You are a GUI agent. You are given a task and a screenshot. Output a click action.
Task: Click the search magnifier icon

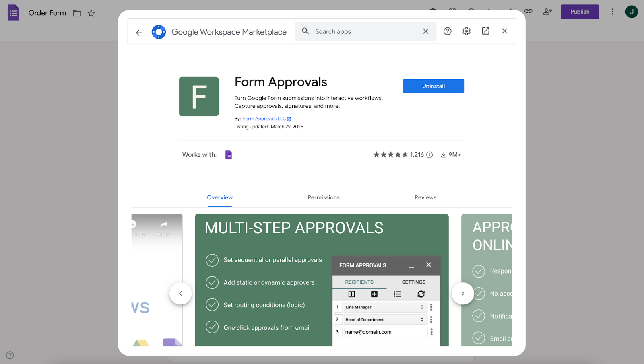[x=305, y=31]
